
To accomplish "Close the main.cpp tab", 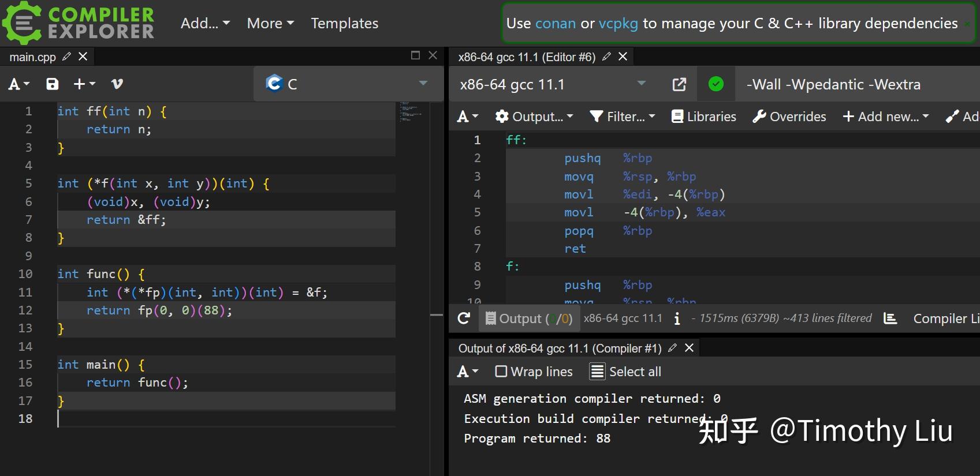I will click(83, 57).
